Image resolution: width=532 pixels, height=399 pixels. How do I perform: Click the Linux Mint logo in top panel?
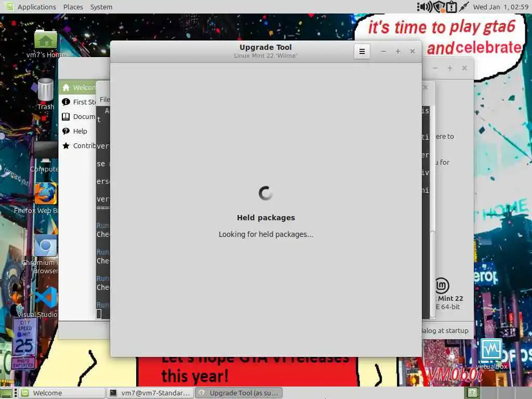click(9, 6)
